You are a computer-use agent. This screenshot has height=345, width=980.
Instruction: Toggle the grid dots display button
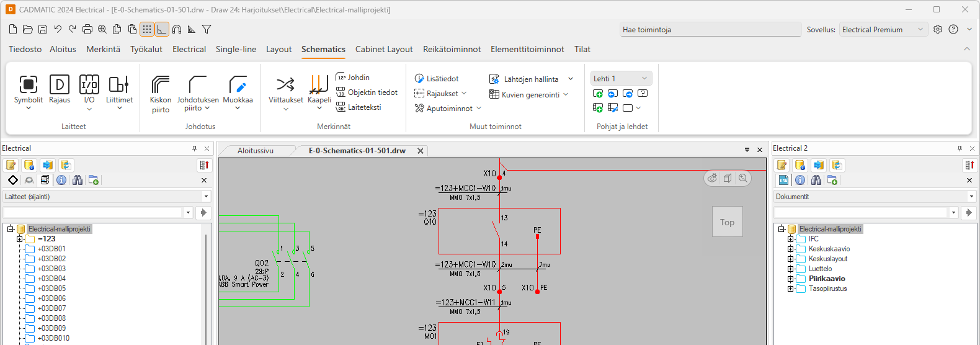click(x=147, y=29)
